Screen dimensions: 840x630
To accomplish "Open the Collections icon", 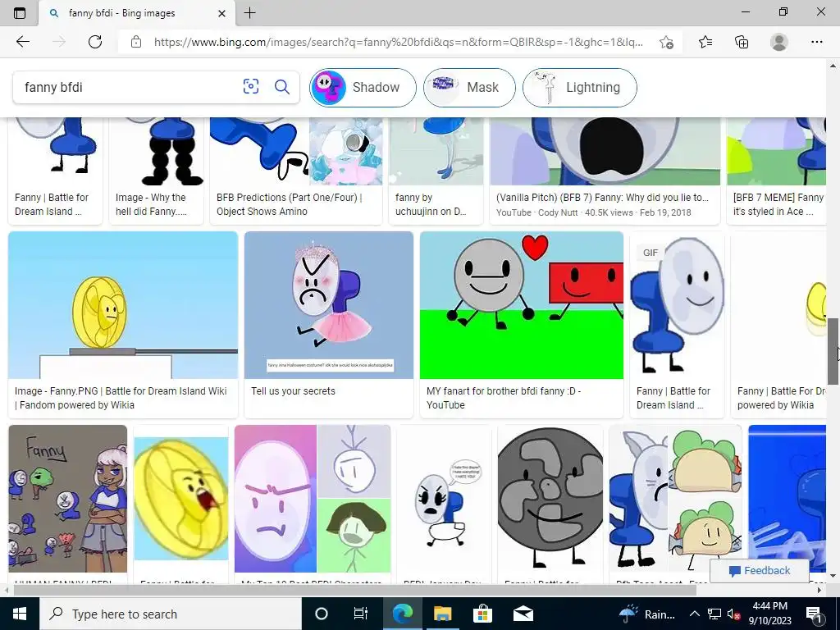I will click(742, 42).
